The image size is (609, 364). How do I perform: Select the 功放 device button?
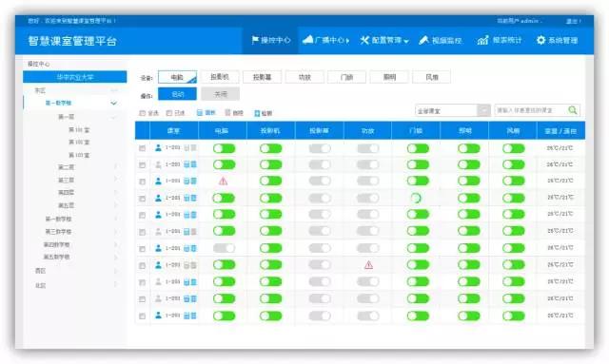[304, 77]
